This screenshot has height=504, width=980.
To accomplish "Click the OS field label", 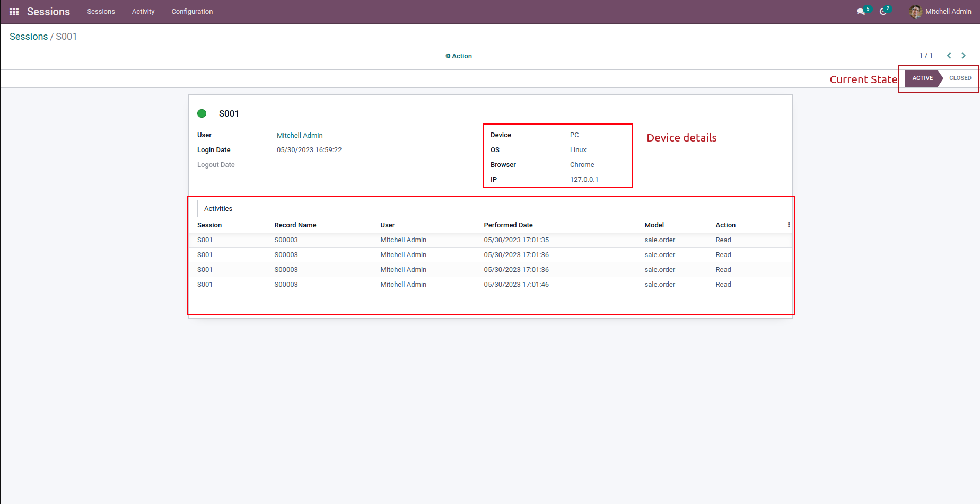I will (x=495, y=150).
